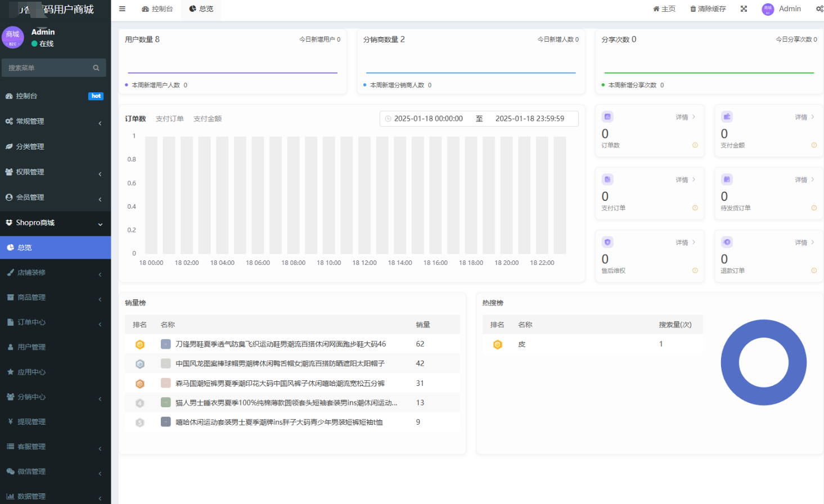View 详情 on 退款订单 card
824x504 pixels.
[805, 242]
